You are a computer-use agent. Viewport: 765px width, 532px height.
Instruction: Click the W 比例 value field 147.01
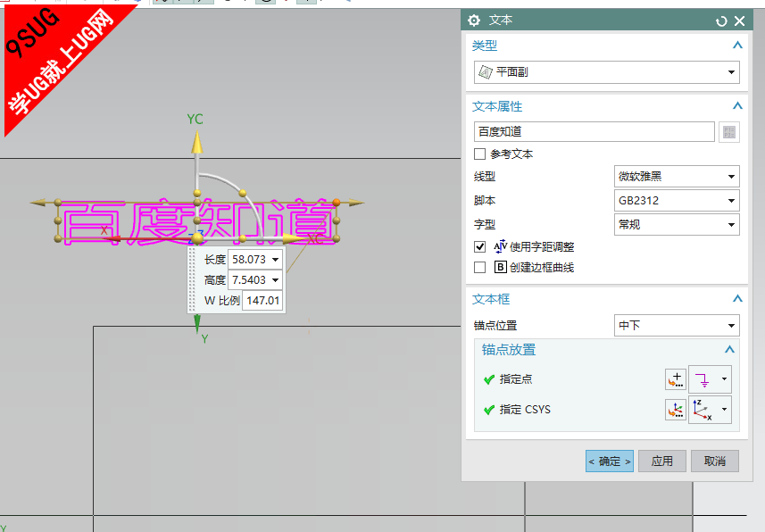262,301
